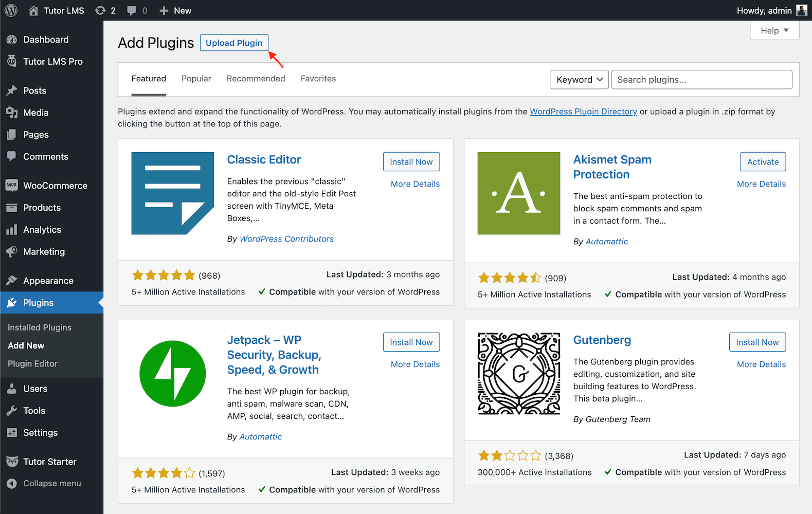This screenshot has width=812, height=514.
Task: Open the WordPress logo menu
Action: (11, 10)
